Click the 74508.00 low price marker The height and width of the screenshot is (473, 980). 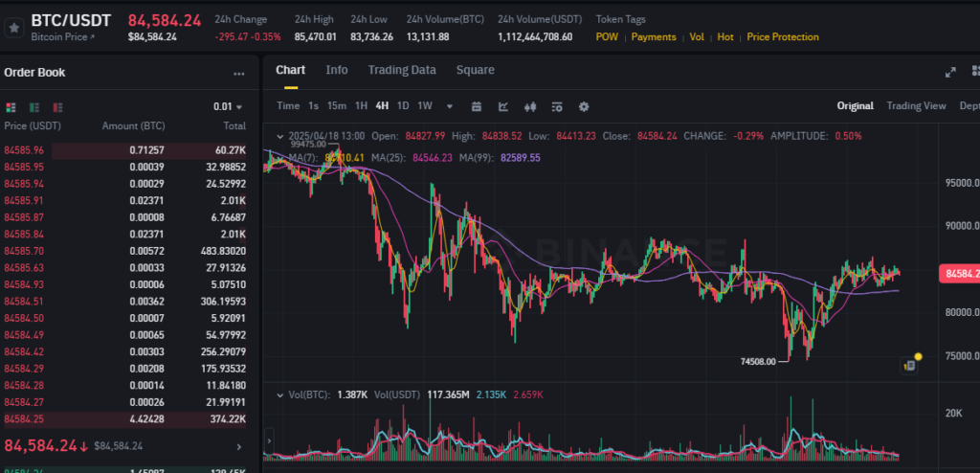pyautogui.click(x=758, y=361)
